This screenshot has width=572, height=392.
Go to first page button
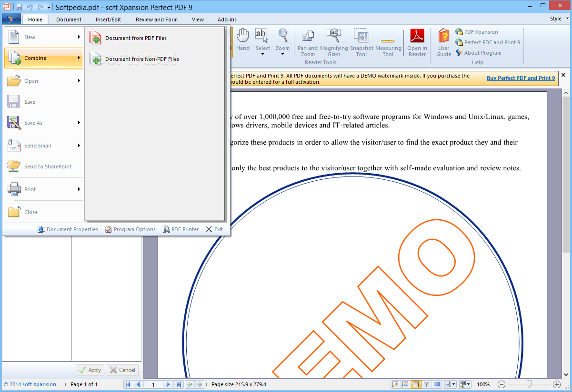click(128, 384)
